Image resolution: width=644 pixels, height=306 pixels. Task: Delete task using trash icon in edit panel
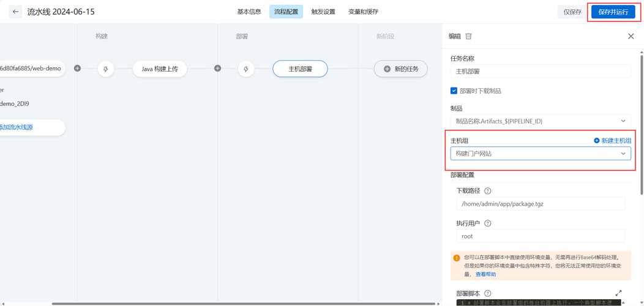click(468, 36)
